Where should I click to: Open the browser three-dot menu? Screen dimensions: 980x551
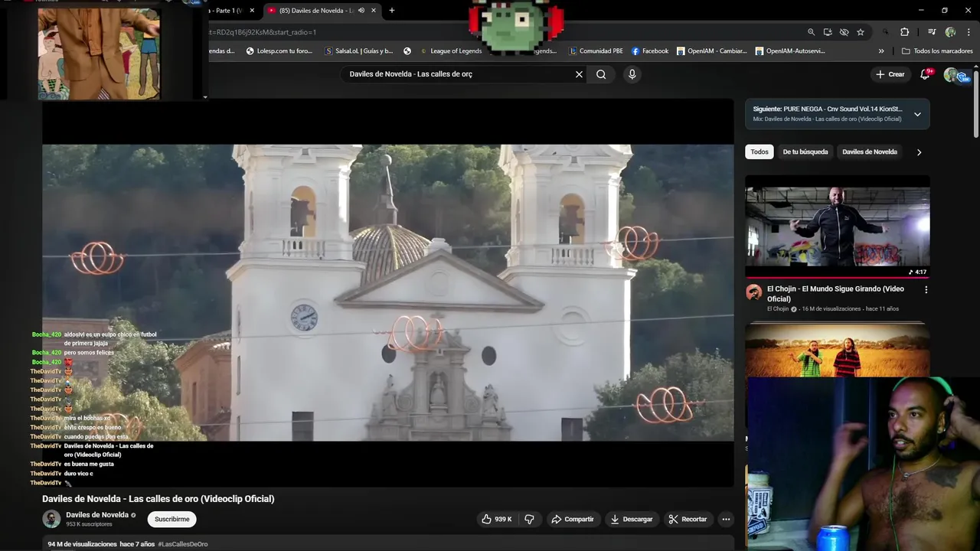tap(969, 32)
